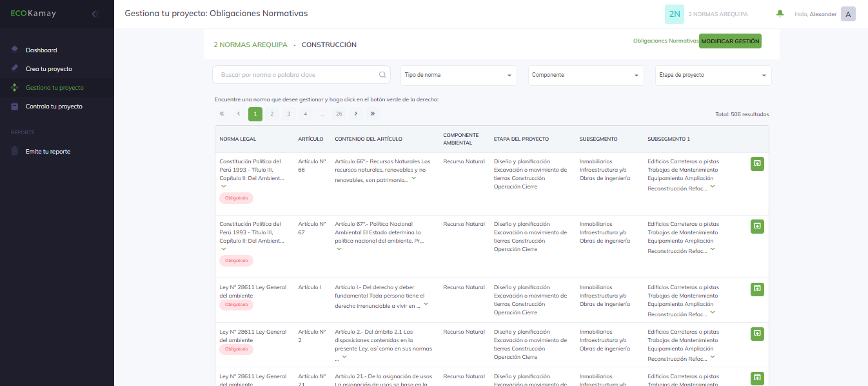Image resolution: width=868 pixels, height=386 pixels.
Task: Click the green action button for Artículo N° 67
Action: click(x=757, y=227)
